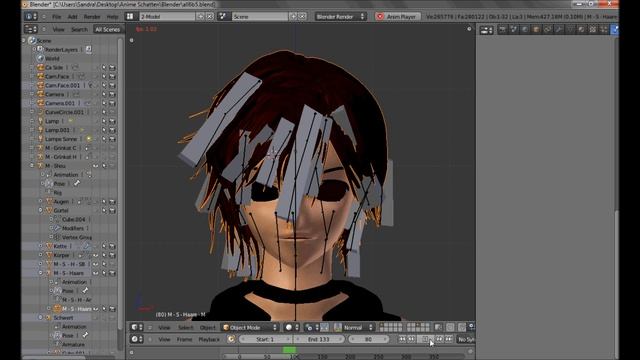Image resolution: width=640 pixels, height=360 pixels.
Task: Click the Camera.001 camera icon
Action: (x=40, y=103)
